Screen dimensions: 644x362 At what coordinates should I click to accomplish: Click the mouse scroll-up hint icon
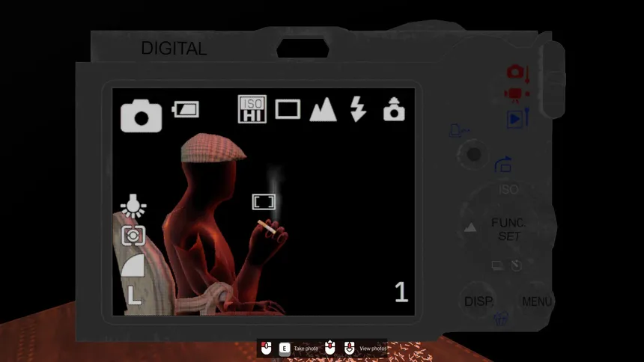[x=329, y=348]
